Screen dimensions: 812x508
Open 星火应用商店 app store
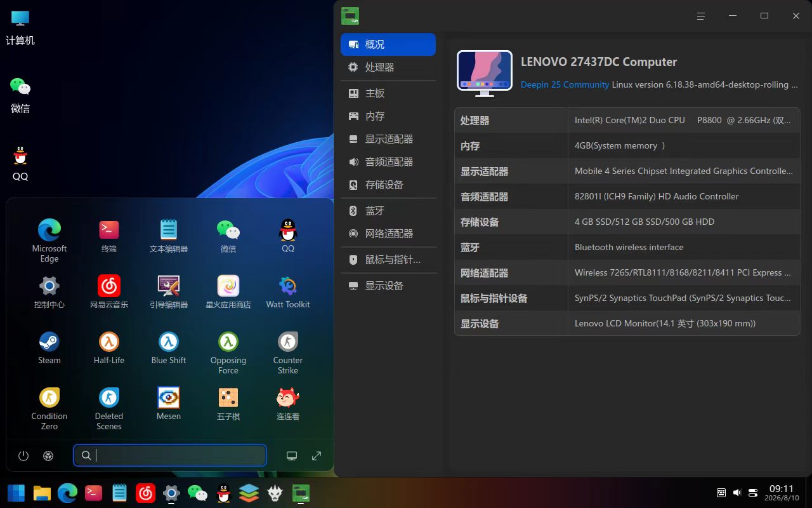pos(228,292)
